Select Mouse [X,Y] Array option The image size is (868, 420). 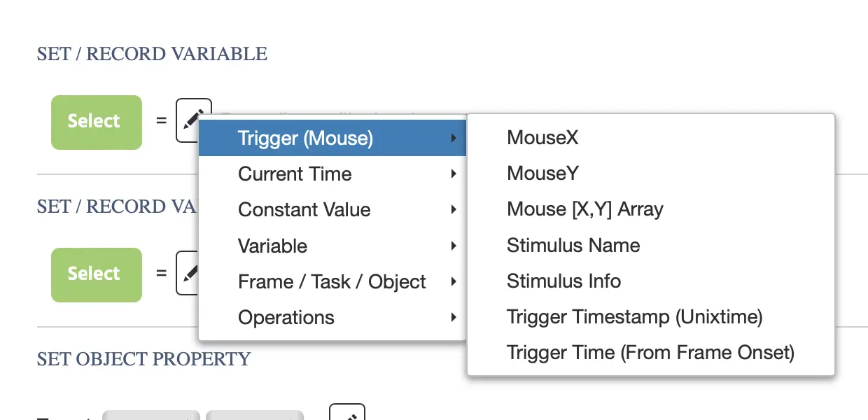584,209
